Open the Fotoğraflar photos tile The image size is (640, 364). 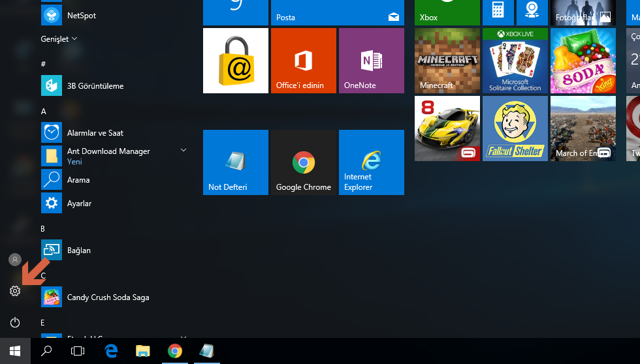(x=583, y=12)
